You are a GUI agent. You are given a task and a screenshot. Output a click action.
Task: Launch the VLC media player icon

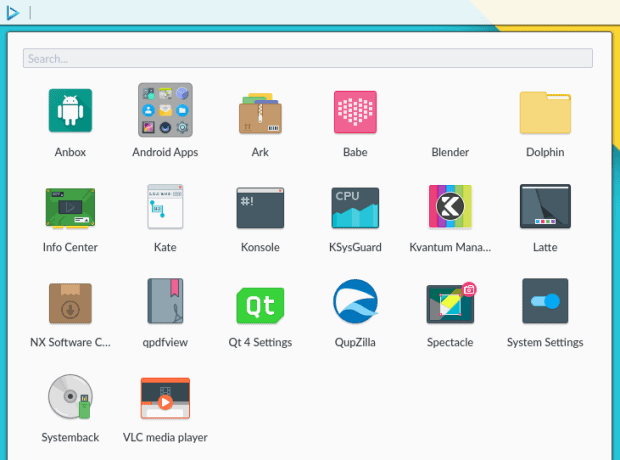coord(165,398)
